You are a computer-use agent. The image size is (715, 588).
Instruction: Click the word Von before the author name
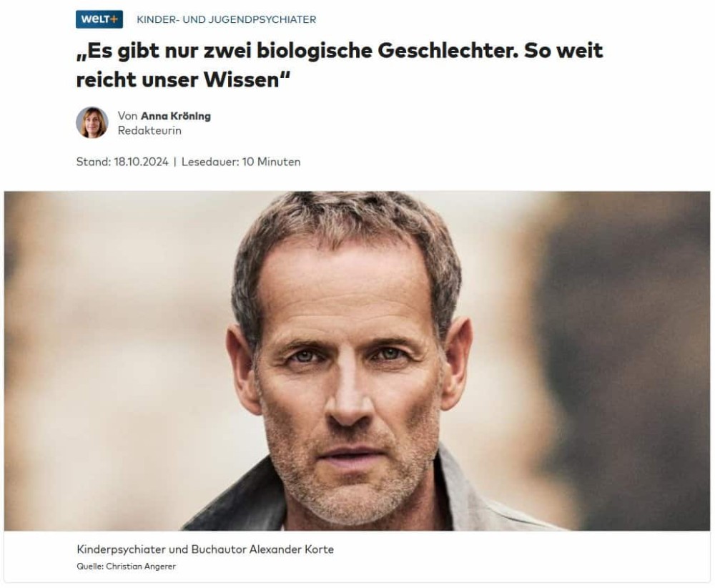(x=127, y=116)
